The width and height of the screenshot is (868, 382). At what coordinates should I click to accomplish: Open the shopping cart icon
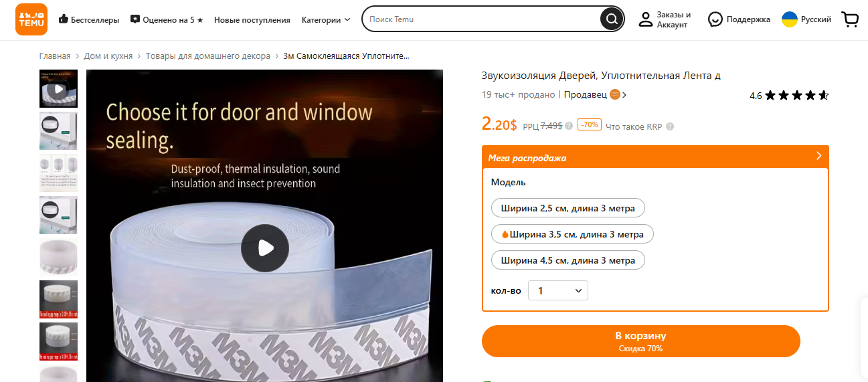(850, 19)
